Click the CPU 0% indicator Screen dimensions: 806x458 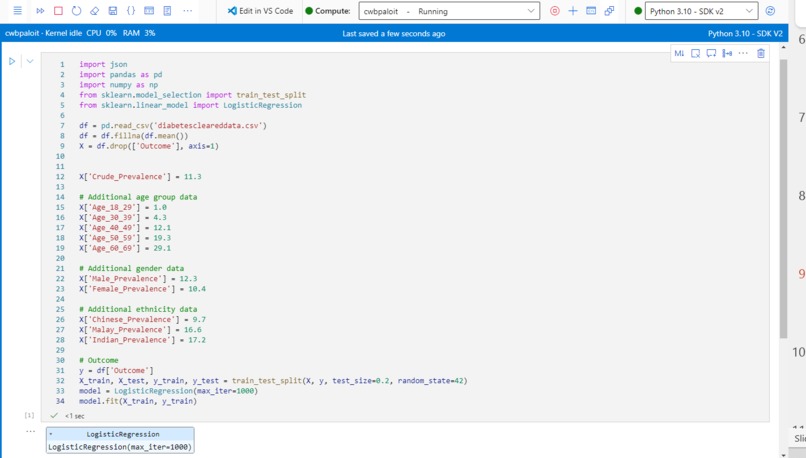pyautogui.click(x=101, y=33)
